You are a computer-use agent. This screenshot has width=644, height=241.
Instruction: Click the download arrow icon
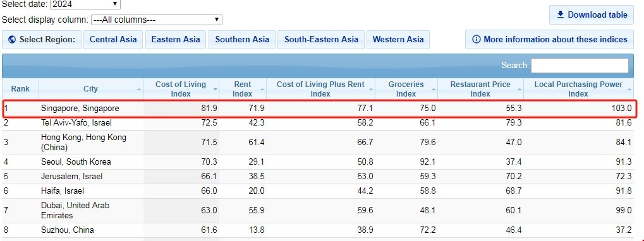(560, 15)
